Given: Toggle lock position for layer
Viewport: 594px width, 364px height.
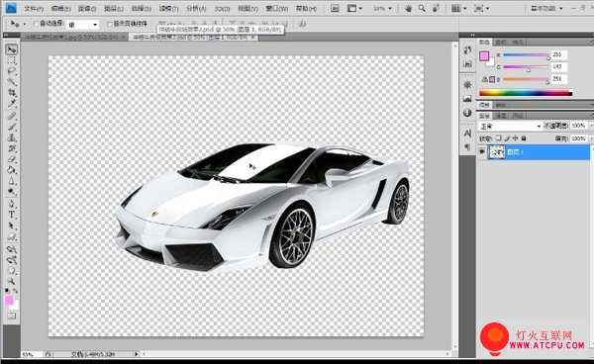Looking at the screenshot, I should click(515, 138).
